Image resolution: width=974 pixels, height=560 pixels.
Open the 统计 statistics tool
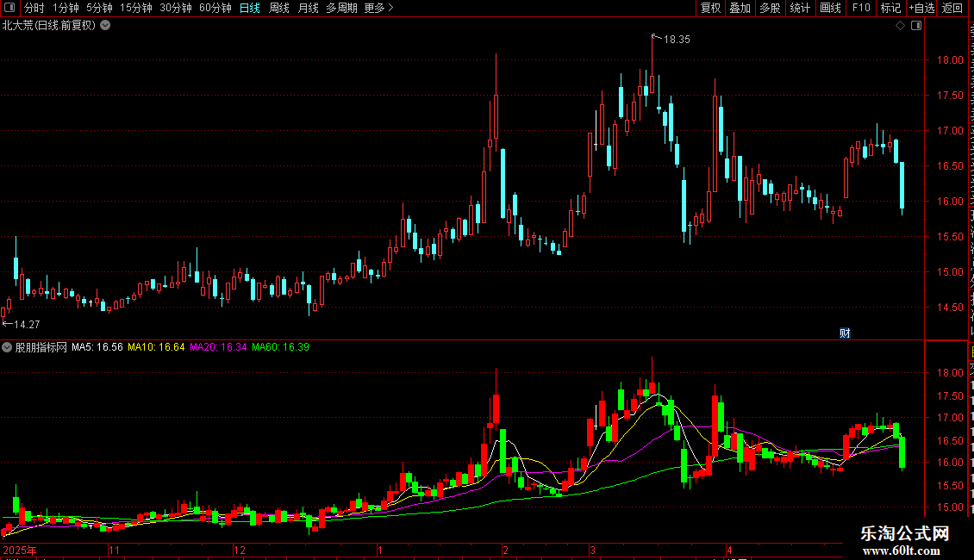coord(800,8)
